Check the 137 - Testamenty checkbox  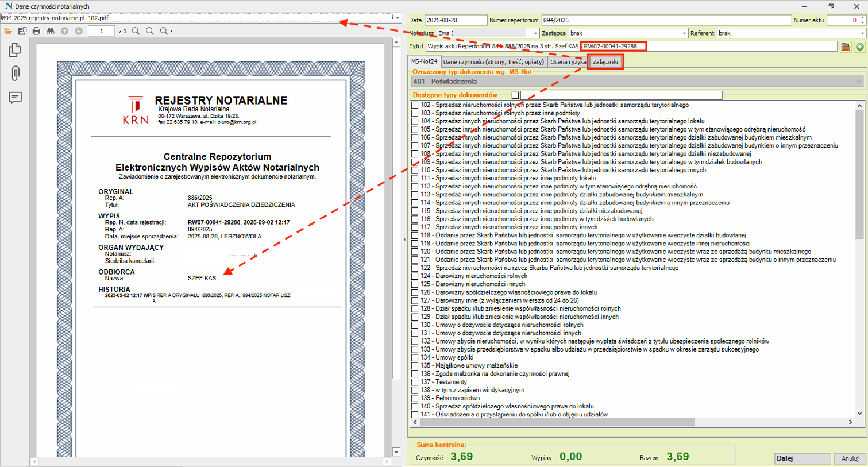415,382
